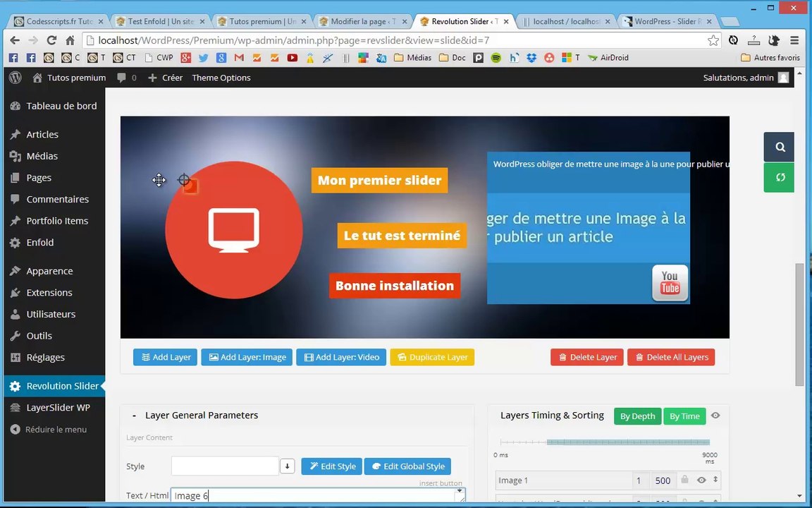The height and width of the screenshot is (508, 812).
Task: Open Pages in the sidebar
Action: (54, 178)
